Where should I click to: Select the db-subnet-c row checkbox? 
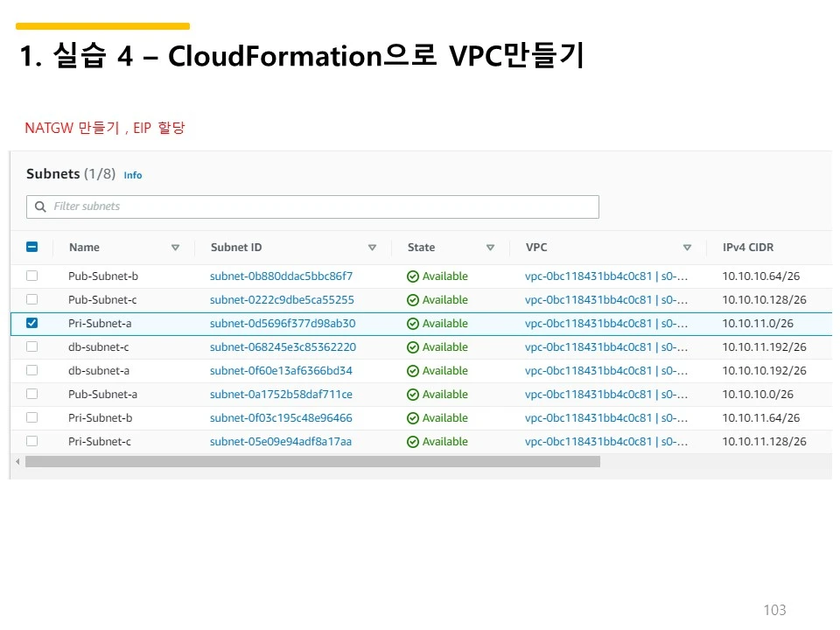[x=32, y=346]
